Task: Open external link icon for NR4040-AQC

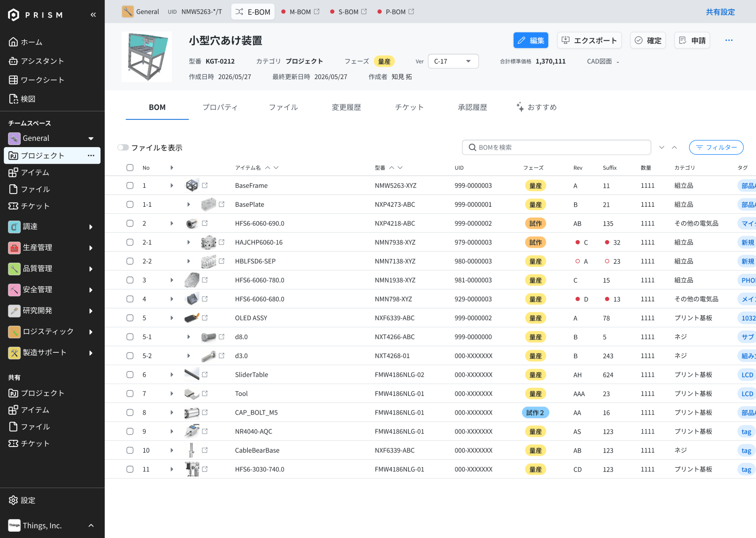Action: tap(205, 431)
